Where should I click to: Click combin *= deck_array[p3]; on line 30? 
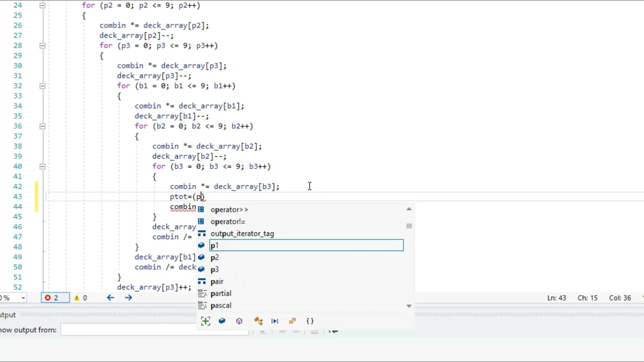click(x=172, y=66)
